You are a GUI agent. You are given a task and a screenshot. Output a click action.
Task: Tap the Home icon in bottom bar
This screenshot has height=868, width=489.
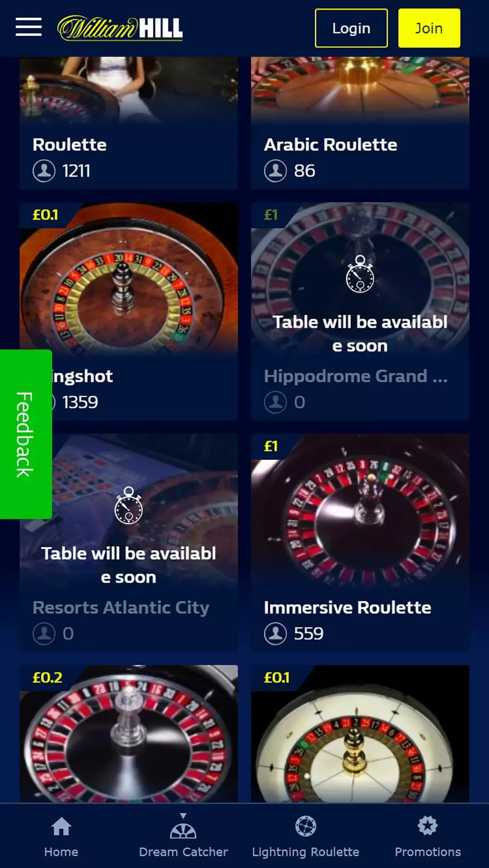[61, 825]
